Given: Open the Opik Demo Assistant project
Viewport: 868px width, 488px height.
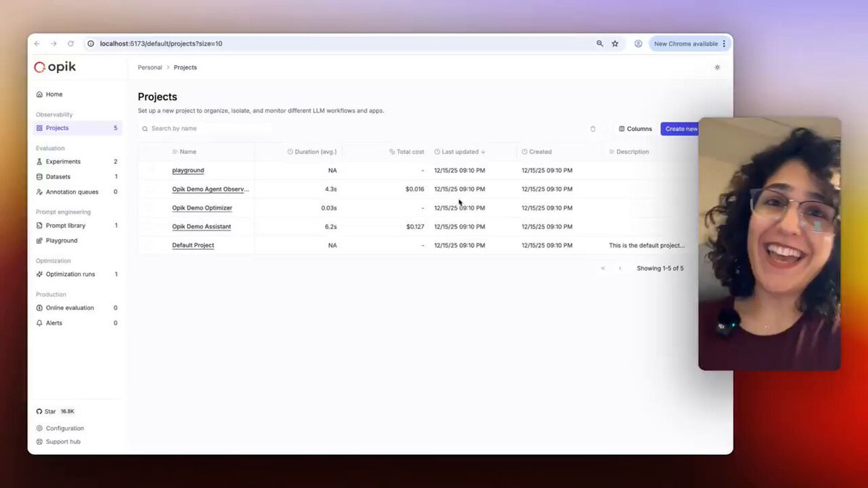Looking at the screenshot, I should click(x=202, y=227).
